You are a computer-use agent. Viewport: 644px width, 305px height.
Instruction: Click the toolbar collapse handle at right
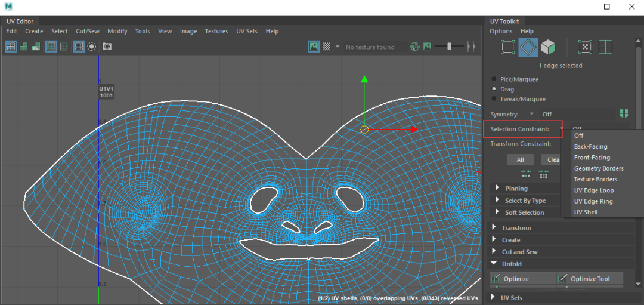coord(472,47)
